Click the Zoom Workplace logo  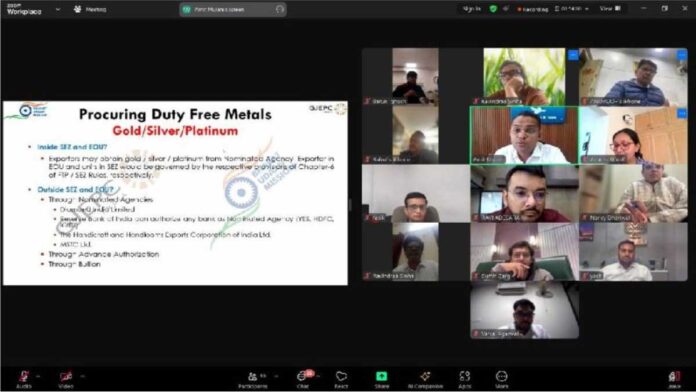[x=24, y=9]
